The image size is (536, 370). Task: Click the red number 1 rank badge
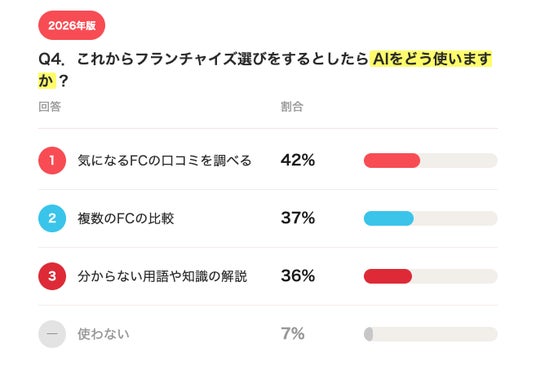pos(52,160)
